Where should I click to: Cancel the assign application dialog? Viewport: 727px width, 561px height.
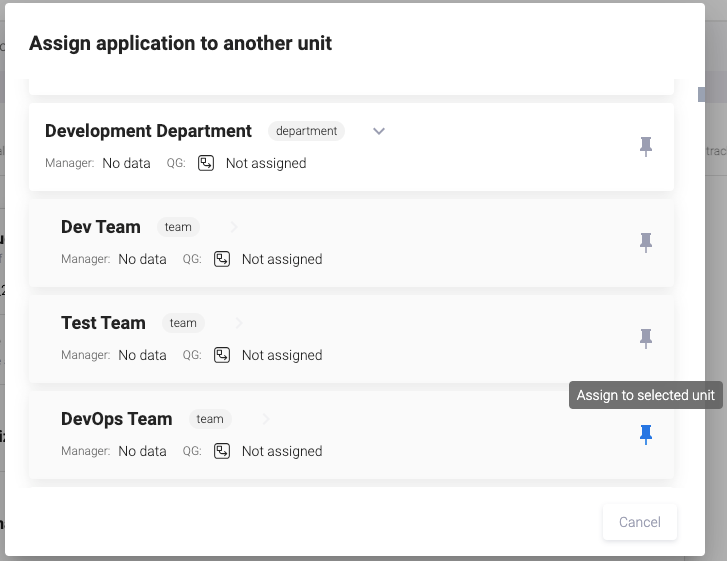[639, 522]
